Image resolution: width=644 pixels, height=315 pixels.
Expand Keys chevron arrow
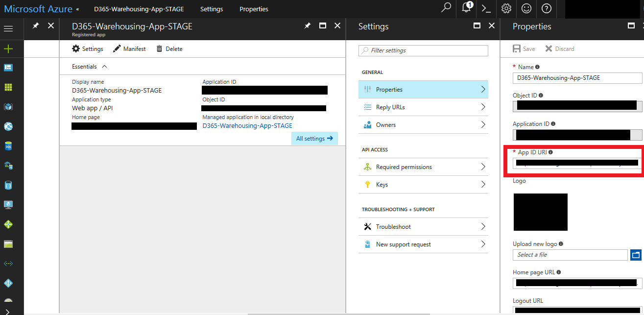(x=483, y=184)
